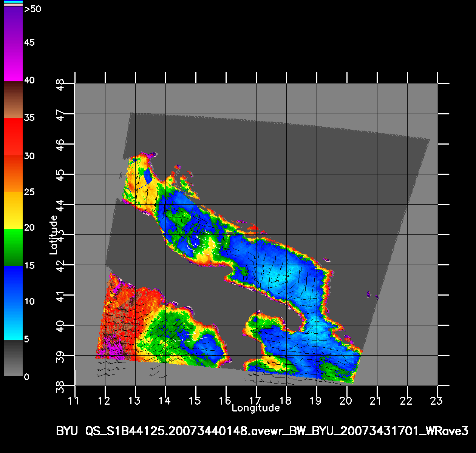Click the longitude tick label "19"

pyautogui.click(x=316, y=401)
